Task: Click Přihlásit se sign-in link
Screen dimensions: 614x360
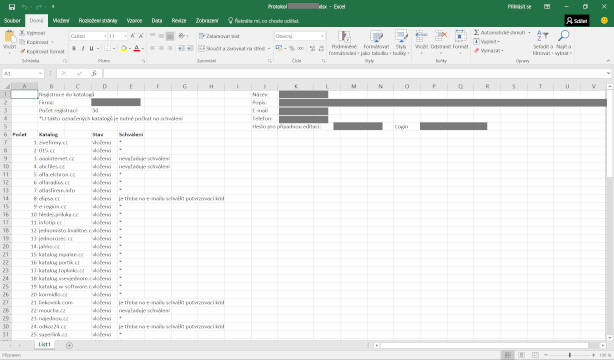Action: click(x=519, y=7)
